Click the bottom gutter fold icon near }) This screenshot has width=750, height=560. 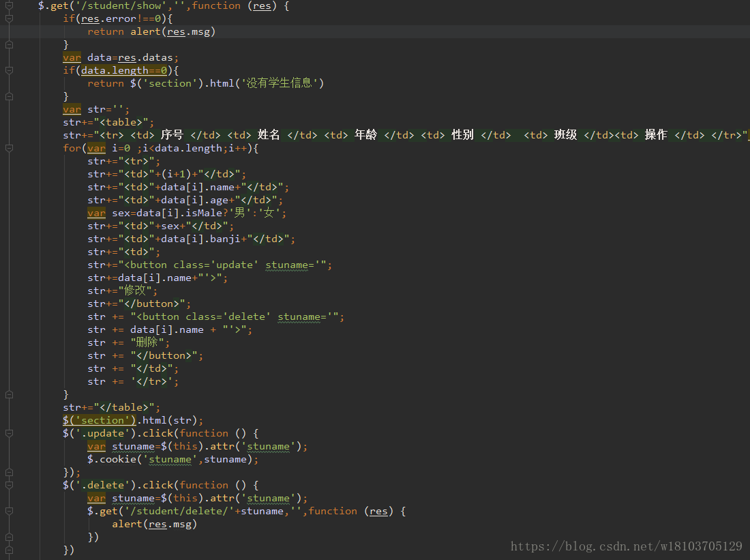tap(8, 549)
